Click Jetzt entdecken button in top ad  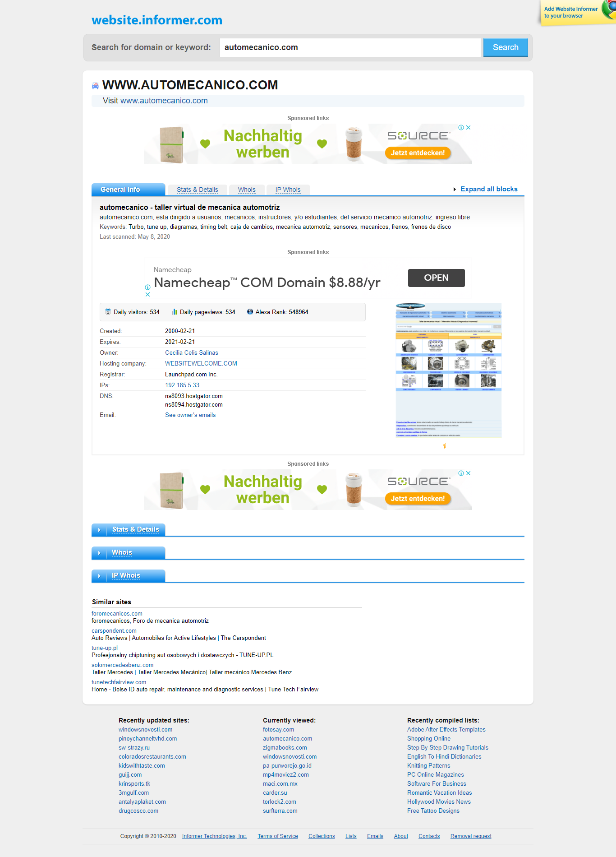pyautogui.click(x=418, y=153)
